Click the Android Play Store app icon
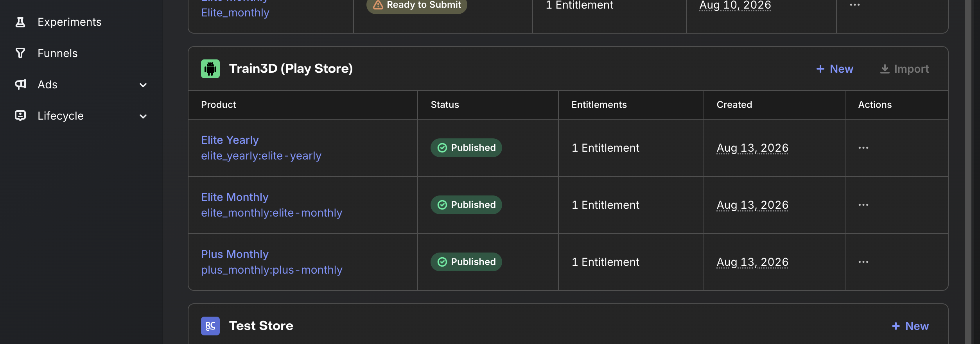Screen dimensions: 980x344 point(210,69)
